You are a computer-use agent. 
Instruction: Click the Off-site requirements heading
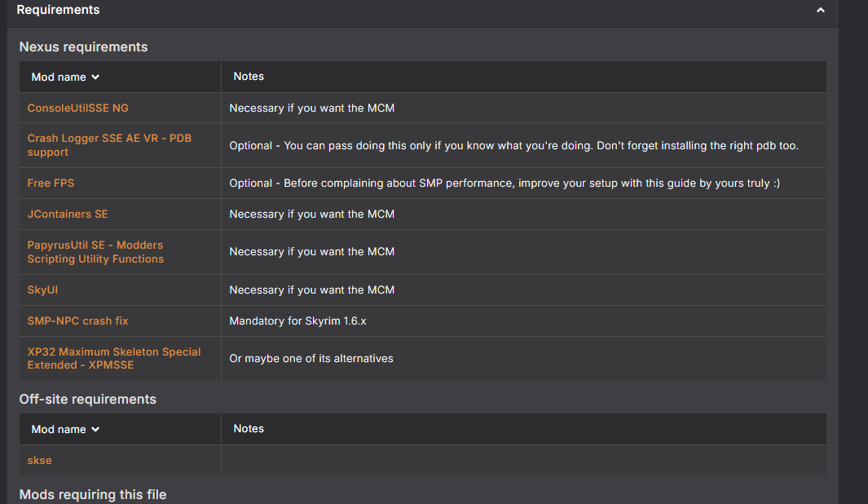point(87,400)
